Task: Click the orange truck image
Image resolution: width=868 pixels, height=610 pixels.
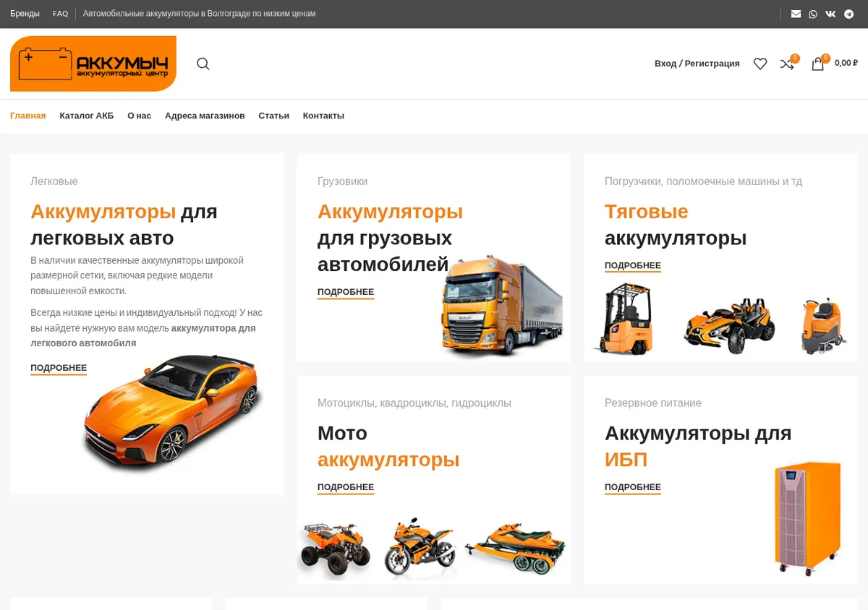Action: (x=502, y=306)
